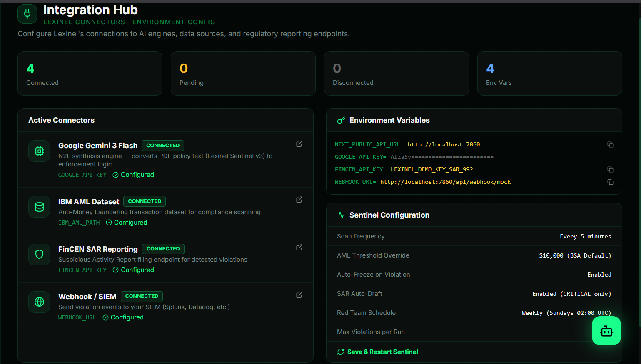This screenshot has height=364, width=641.
Task: Copy the FINCEN_API_KEY value
Action: click(610, 170)
